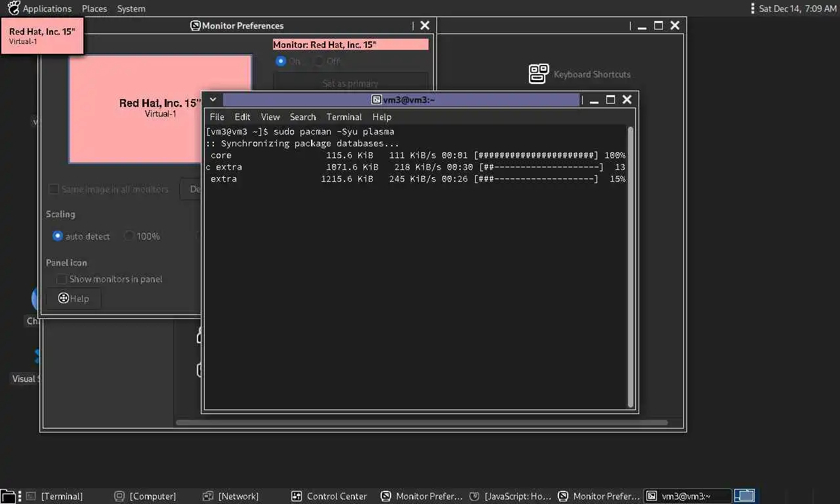Enable Show monitors in panel checkbox
The width and height of the screenshot is (840, 504).
point(62,279)
